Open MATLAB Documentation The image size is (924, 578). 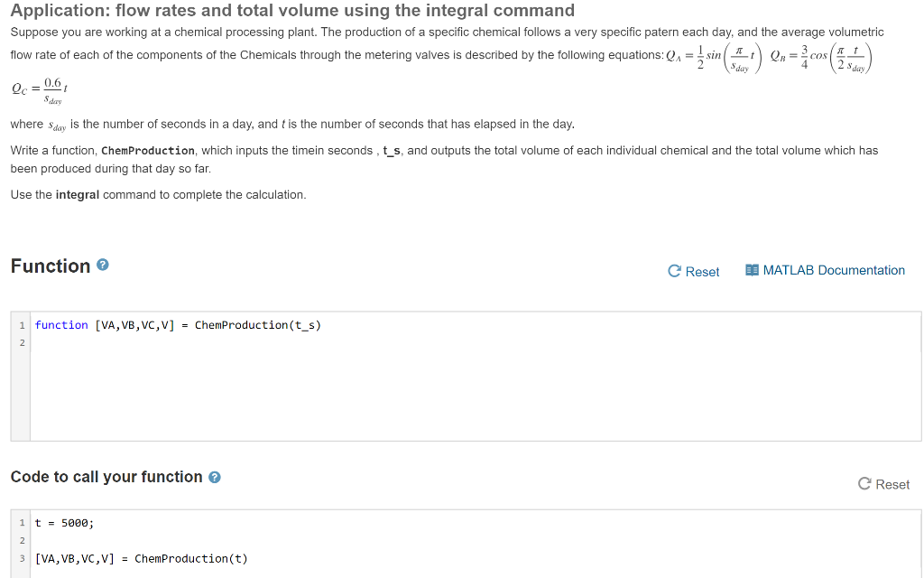click(835, 270)
